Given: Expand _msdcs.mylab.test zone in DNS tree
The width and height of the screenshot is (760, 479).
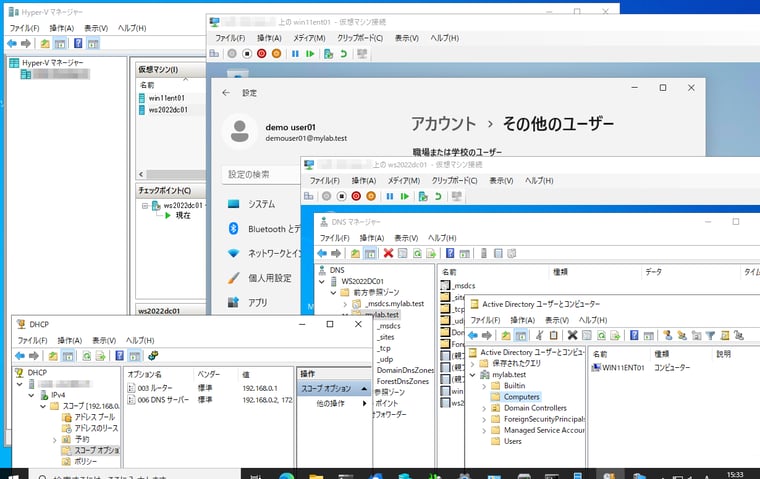Looking at the screenshot, I should point(345,304).
